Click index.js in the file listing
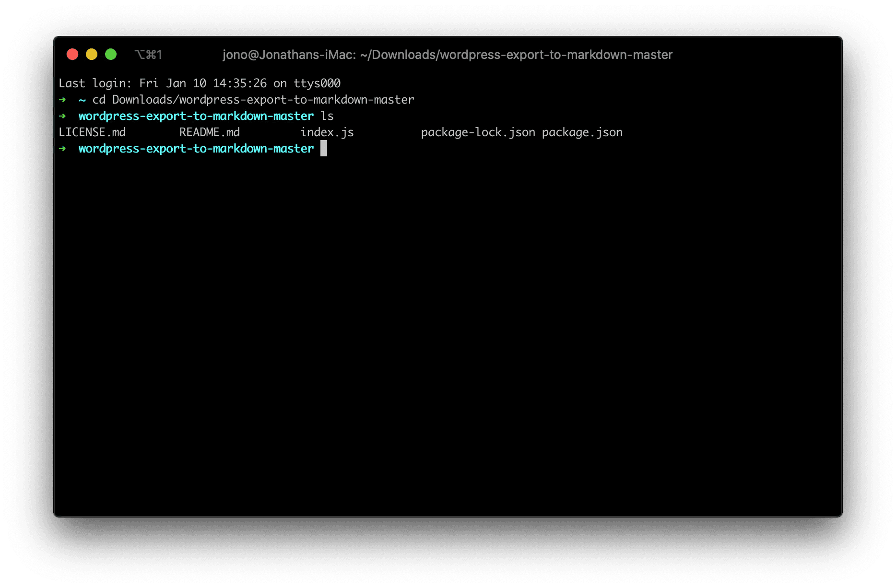The height and width of the screenshot is (588, 896). tap(327, 132)
